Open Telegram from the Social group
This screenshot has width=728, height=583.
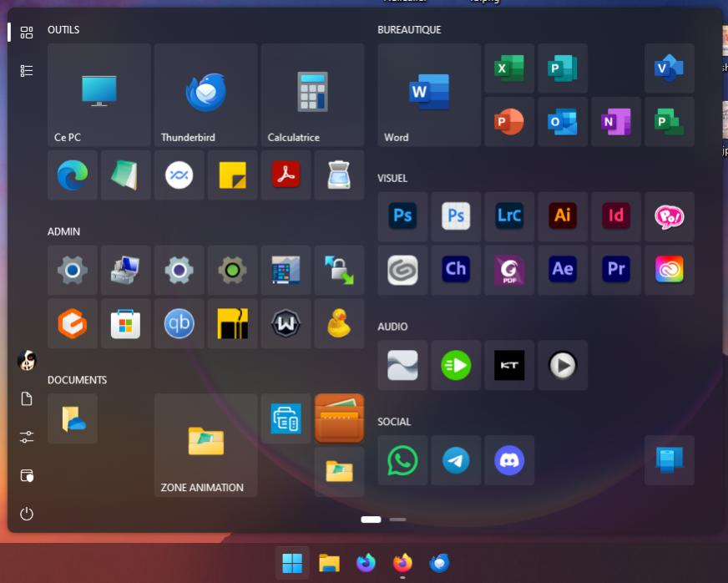[456, 460]
